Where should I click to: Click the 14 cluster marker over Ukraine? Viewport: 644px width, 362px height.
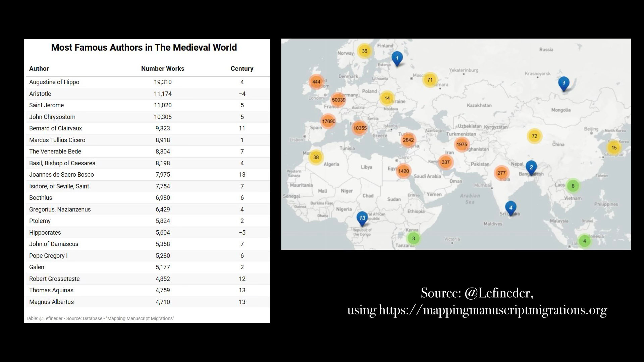pyautogui.click(x=387, y=98)
